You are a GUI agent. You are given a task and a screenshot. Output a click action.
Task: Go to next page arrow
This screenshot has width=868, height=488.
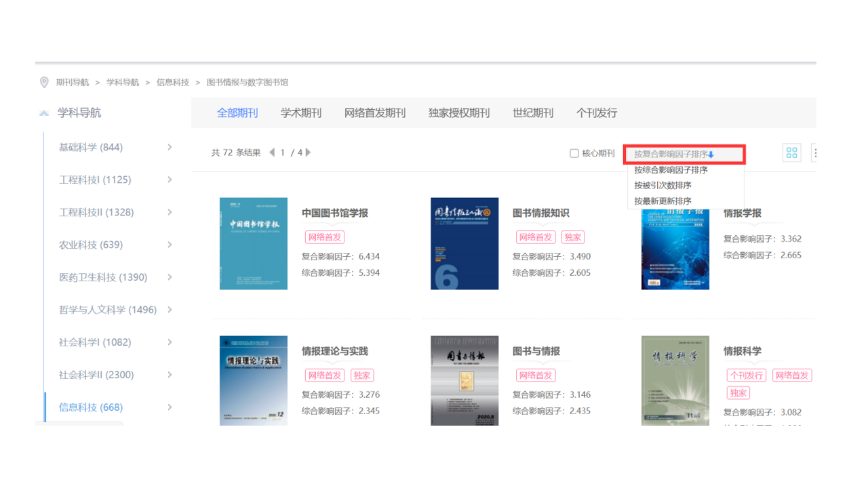point(309,152)
